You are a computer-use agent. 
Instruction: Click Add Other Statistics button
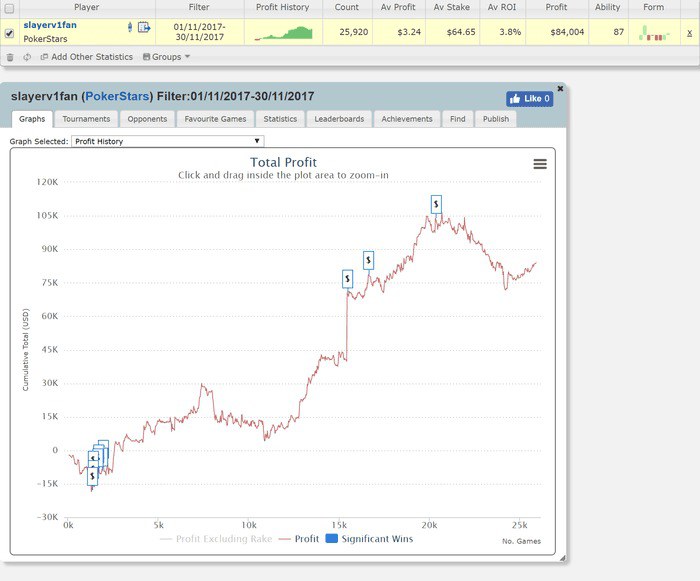pyautogui.click(x=85, y=57)
